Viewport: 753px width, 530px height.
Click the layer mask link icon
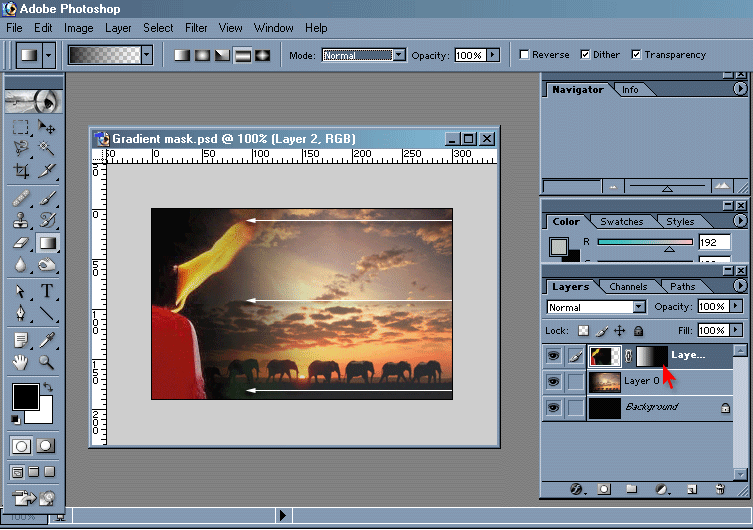pyautogui.click(x=628, y=355)
